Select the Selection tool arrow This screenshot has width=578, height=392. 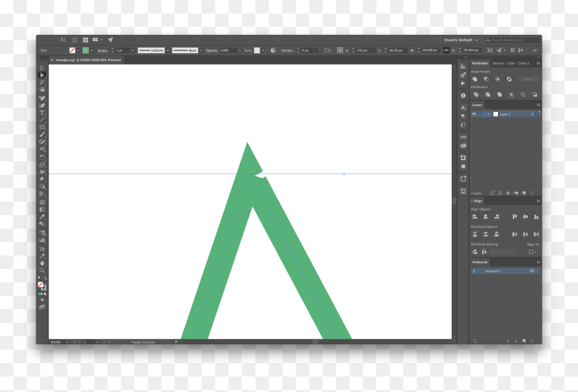click(x=42, y=68)
